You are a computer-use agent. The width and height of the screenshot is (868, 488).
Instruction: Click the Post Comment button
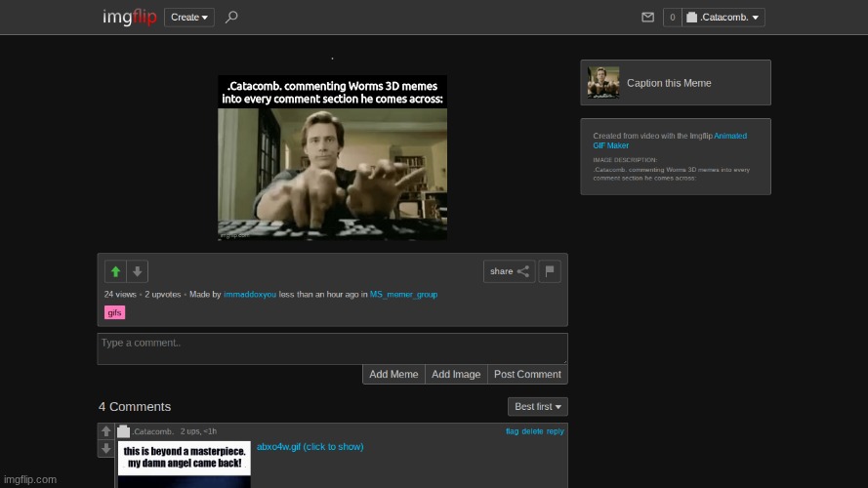(527, 374)
